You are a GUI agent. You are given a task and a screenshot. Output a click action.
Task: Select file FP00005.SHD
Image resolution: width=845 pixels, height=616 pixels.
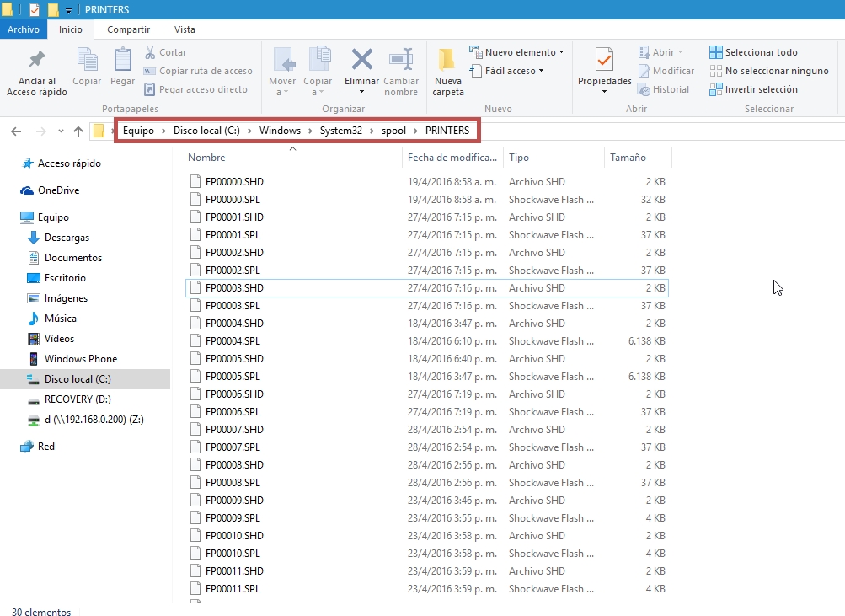coord(427,359)
